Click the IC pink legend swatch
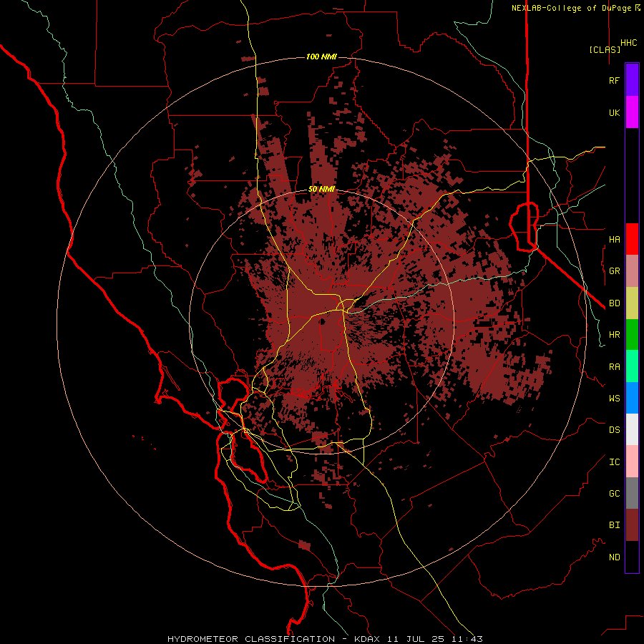 pyautogui.click(x=632, y=462)
